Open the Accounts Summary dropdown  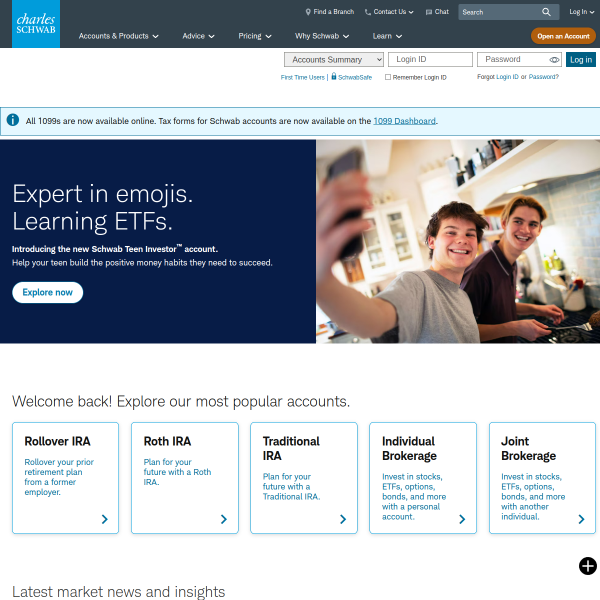coord(334,60)
